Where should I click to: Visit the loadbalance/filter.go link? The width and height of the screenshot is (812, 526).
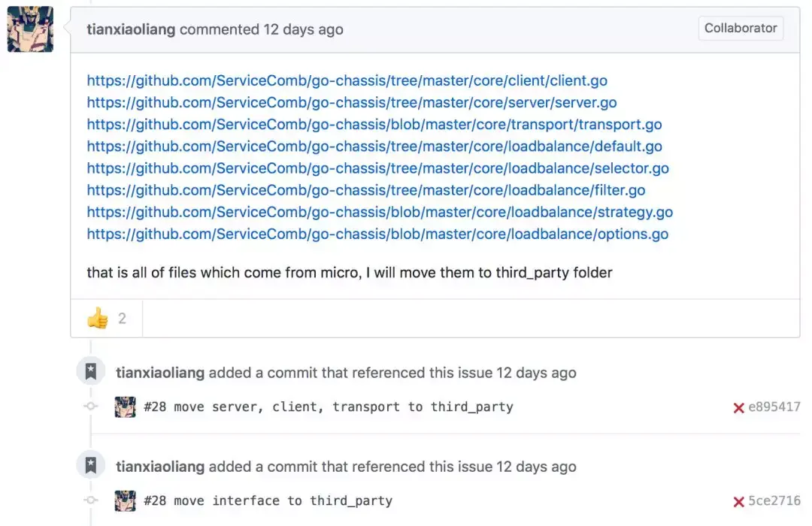click(365, 190)
